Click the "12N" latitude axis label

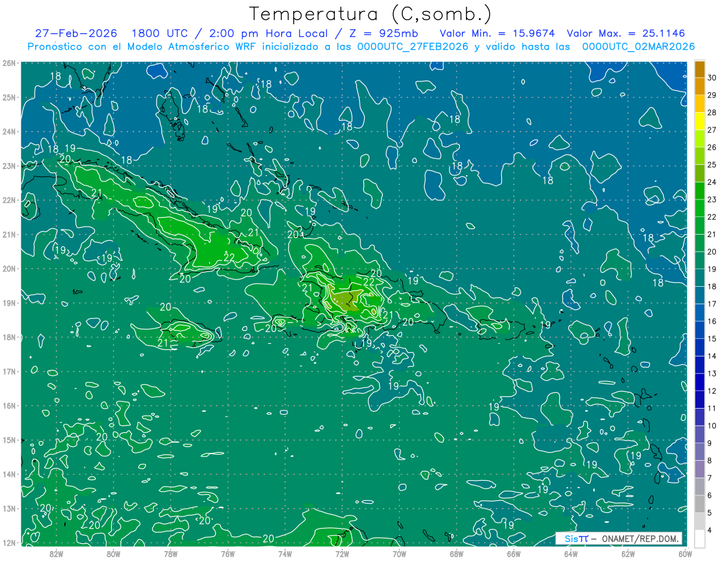point(8,543)
